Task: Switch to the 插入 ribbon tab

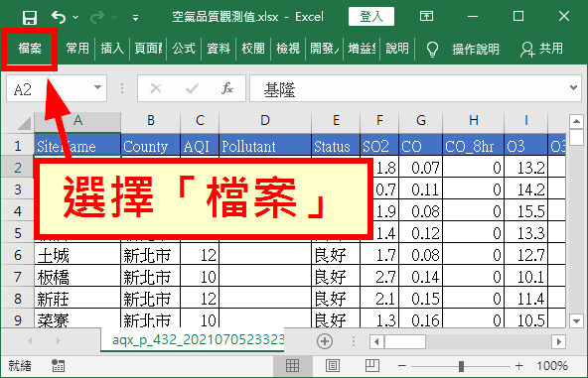Action: pos(112,49)
